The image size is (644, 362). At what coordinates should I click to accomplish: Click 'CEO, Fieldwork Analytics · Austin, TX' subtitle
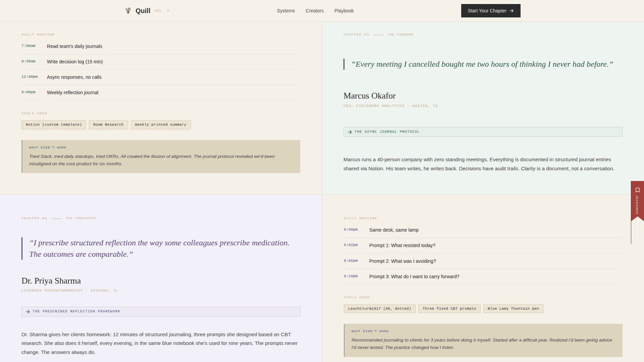(390, 106)
